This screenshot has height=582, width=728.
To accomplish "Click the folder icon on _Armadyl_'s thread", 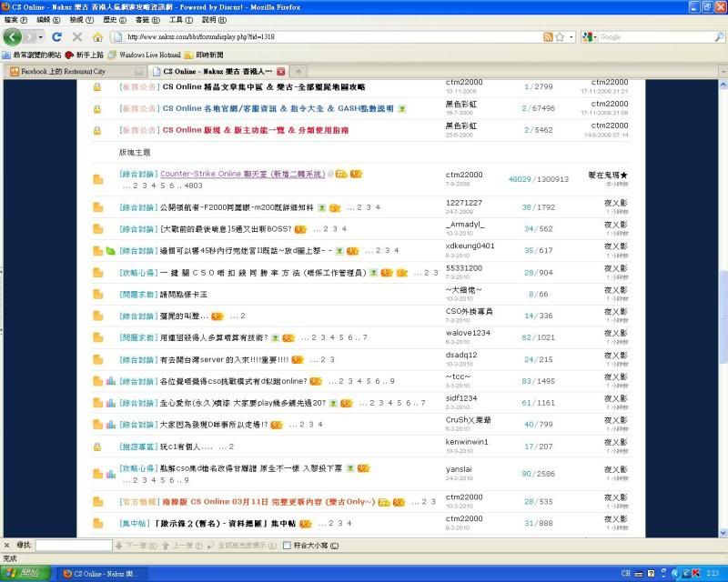I will pos(97,229).
